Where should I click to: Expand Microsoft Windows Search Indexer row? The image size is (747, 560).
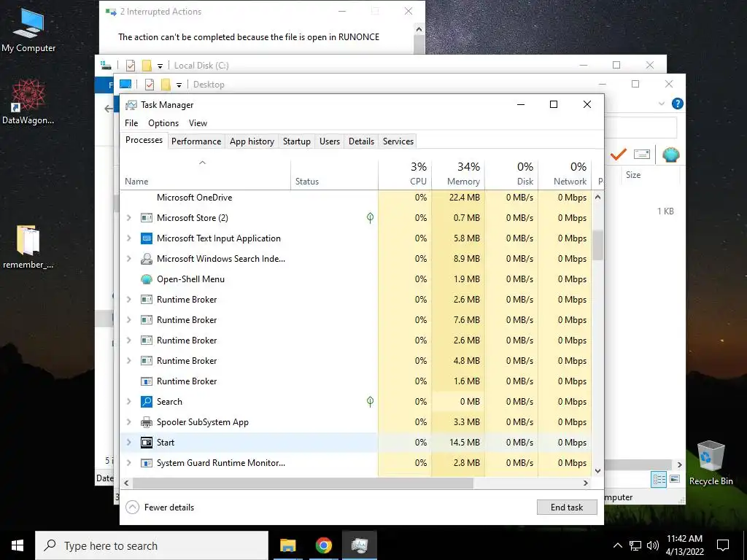point(128,259)
